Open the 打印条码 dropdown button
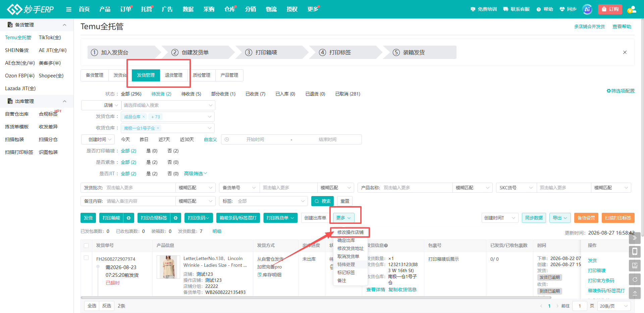Viewport: 644px width, 313px height. pyautogui.click(x=199, y=218)
